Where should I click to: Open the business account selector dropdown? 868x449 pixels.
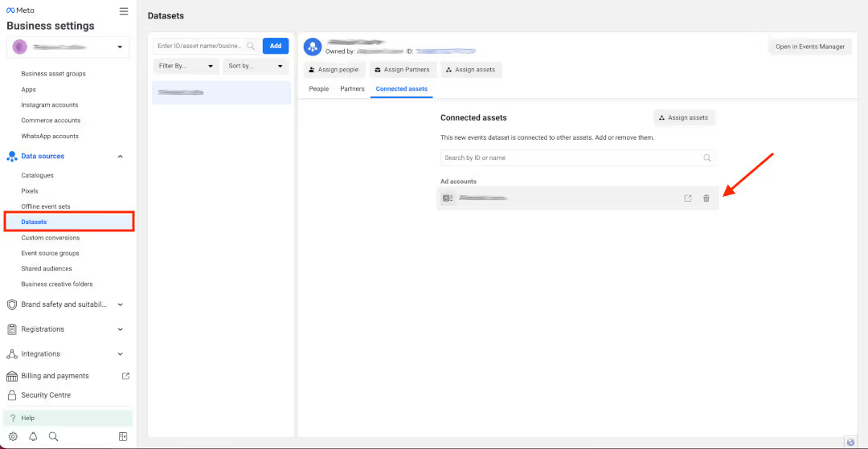pos(68,47)
